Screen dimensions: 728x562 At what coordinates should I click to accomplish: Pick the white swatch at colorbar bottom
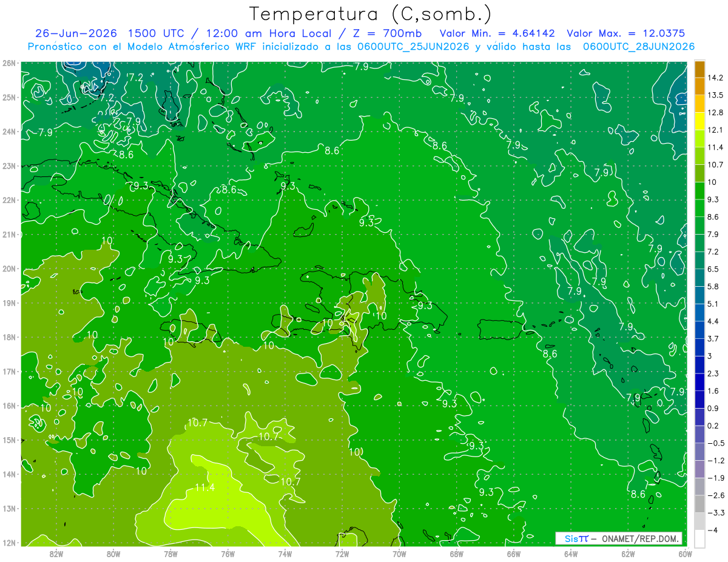pos(700,538)
